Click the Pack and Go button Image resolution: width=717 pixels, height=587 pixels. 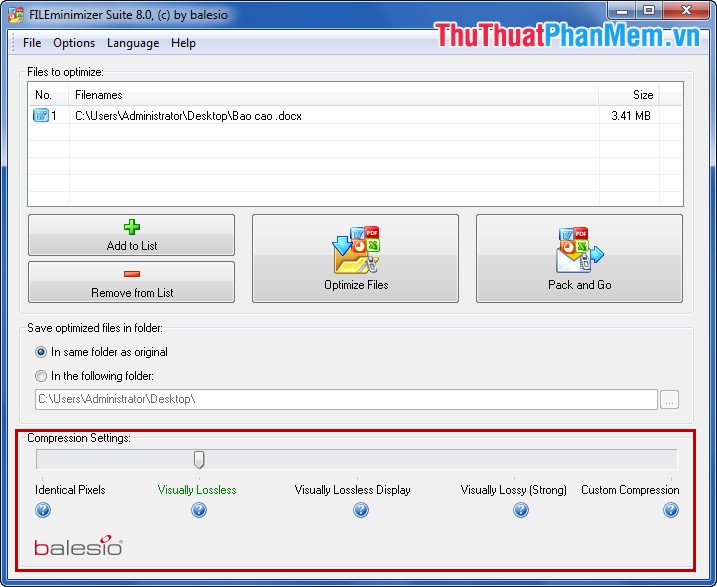coord(579,258)
